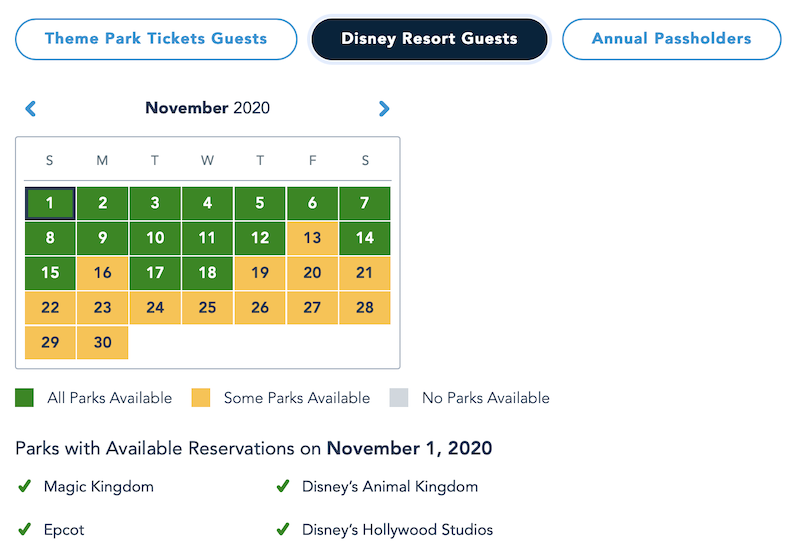Select November 1 on the calendar
Image resolution: width=800 pixels, height=546 pixels.
[50, 203]
